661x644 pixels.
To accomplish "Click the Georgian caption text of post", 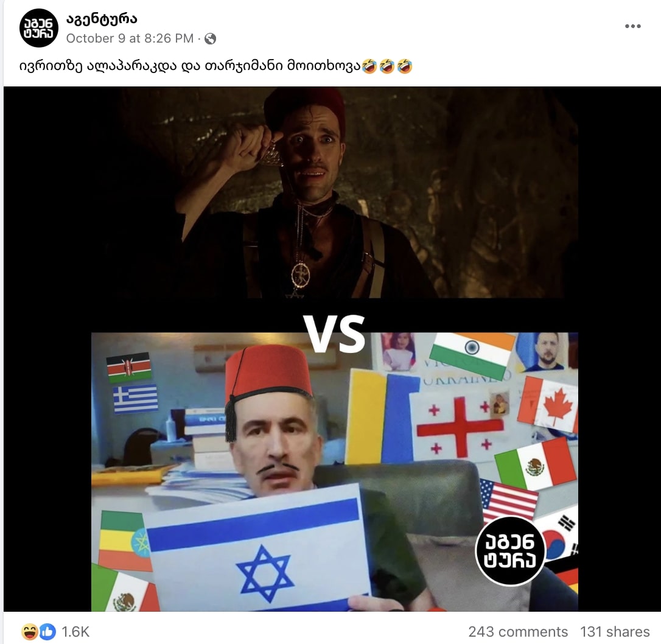I will (216, 66).
